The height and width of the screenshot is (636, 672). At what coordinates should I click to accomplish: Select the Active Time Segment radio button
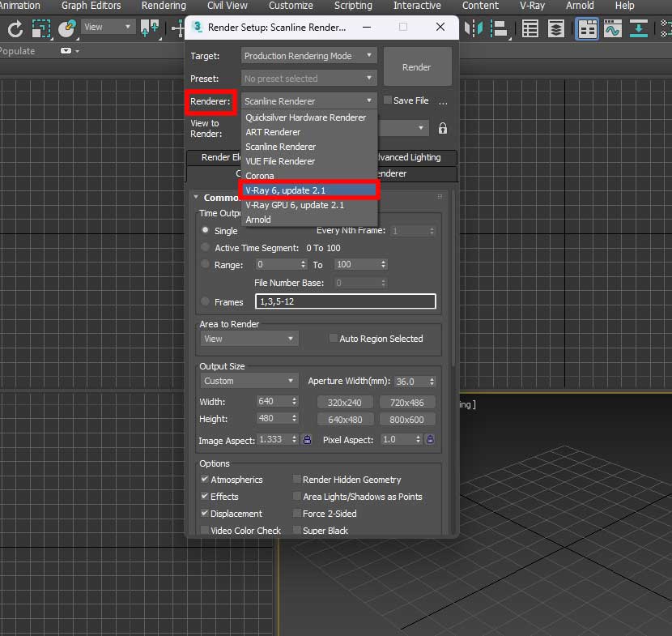pyautogui.click(x=206, y=247)
